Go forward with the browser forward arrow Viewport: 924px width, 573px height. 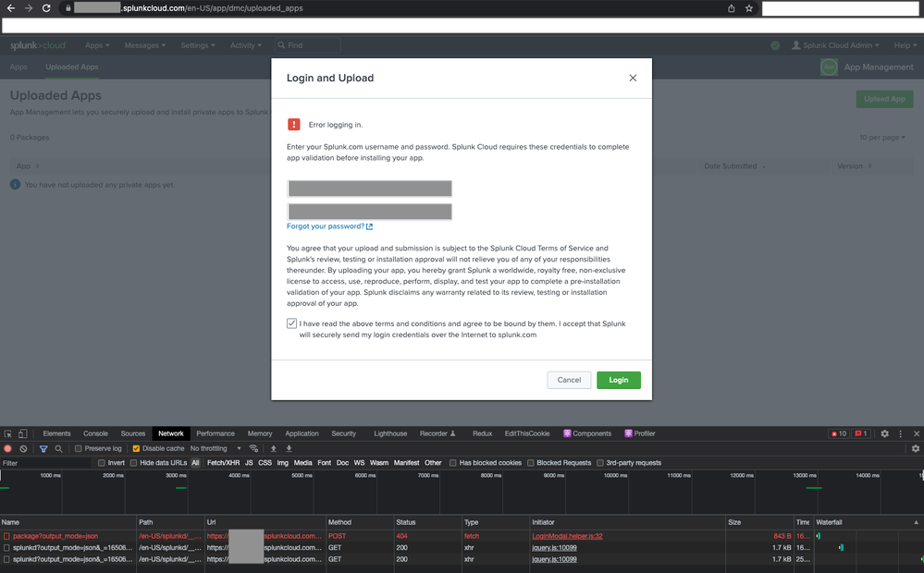pos(29,8)
